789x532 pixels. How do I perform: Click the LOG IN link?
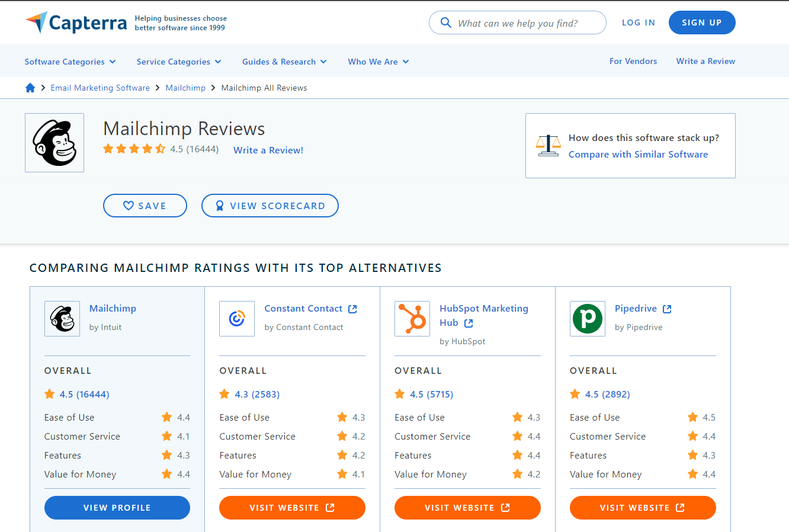click(639, 23)
